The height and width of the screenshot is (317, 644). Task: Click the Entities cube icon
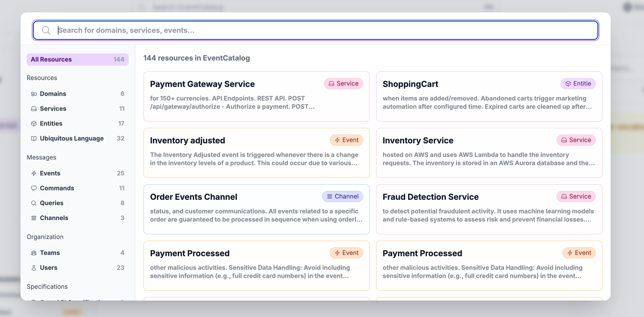pos(34,123)
